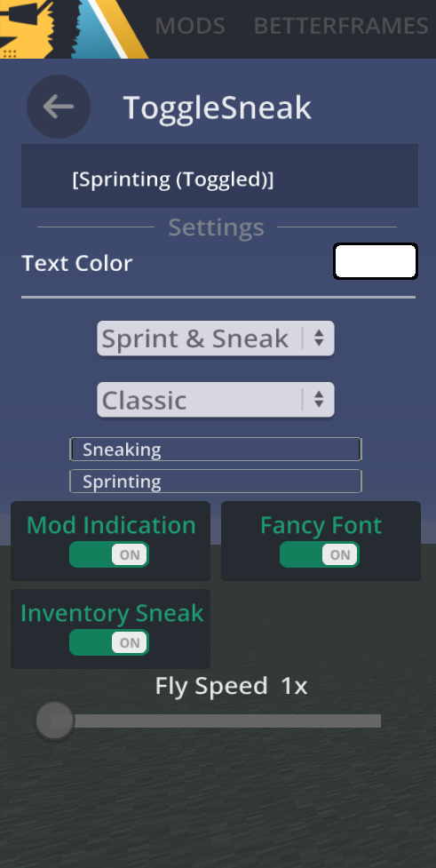
Task: Click the Mod Indication label
Action: (111, 525)
